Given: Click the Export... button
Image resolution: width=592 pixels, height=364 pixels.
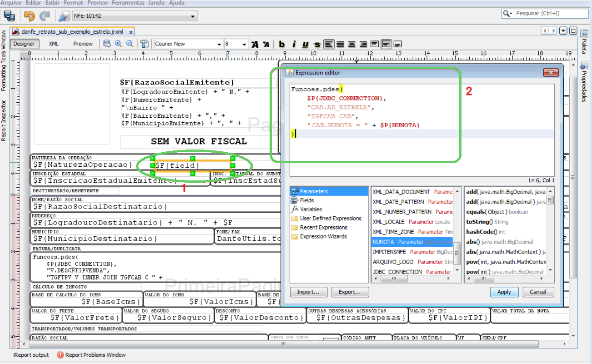Looking at the screenshot, I should [x=350, y=292].
